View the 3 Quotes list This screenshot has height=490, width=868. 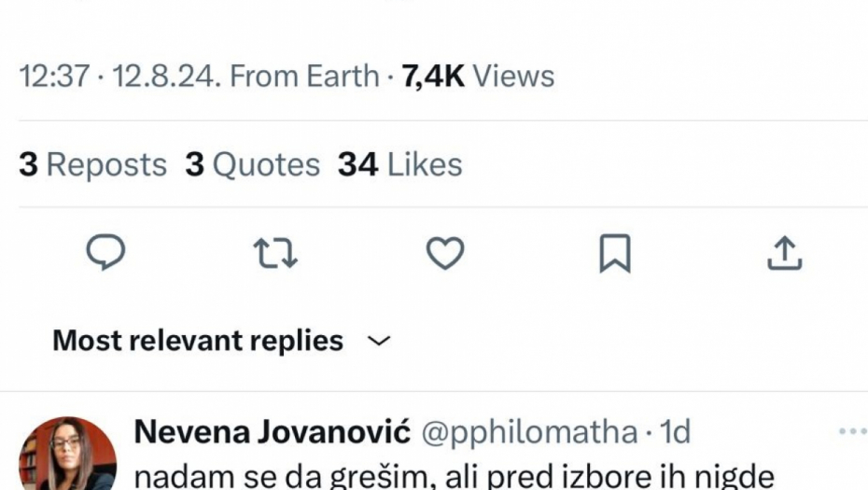pos(252,165)
